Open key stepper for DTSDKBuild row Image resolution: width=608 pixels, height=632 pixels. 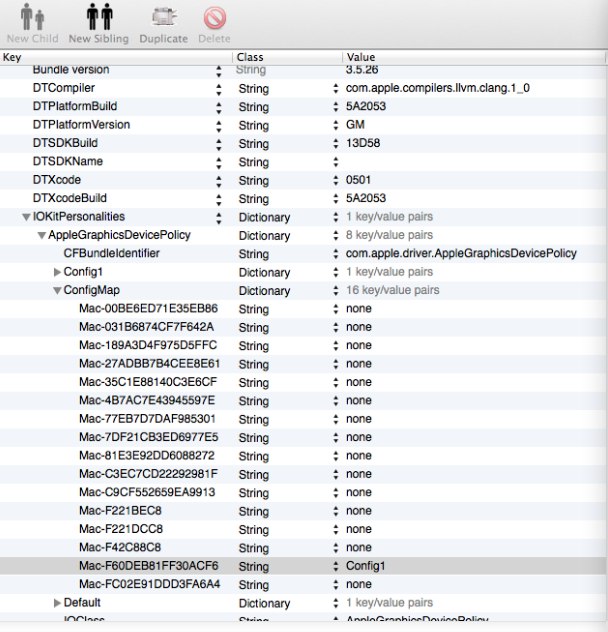click(219, 144)
